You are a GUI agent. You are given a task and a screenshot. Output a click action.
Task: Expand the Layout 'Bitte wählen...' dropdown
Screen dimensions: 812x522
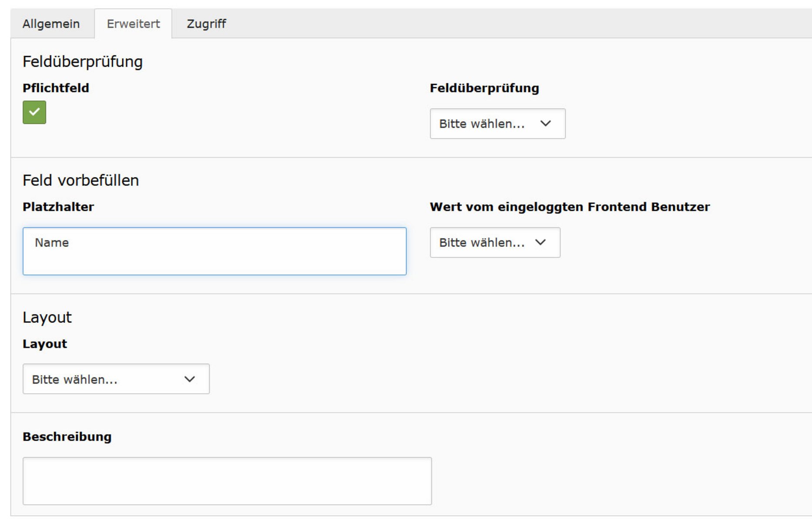116,379
